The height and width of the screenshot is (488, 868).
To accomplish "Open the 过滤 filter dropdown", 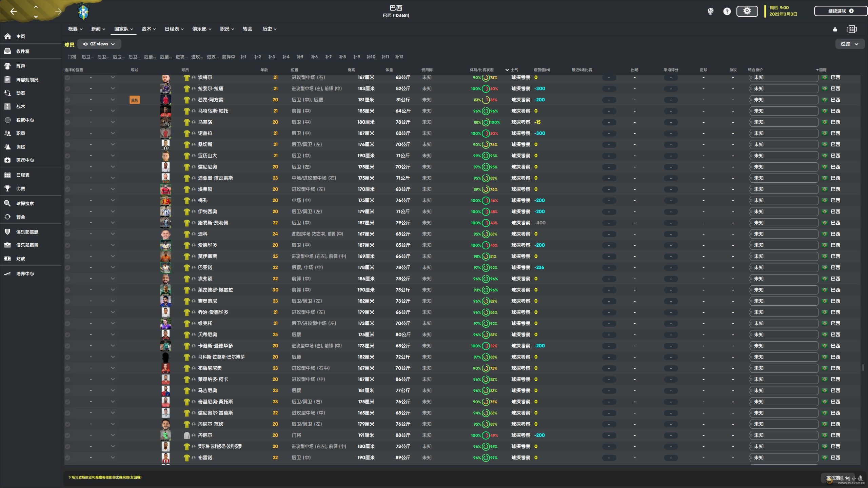I will click(849, 44).
